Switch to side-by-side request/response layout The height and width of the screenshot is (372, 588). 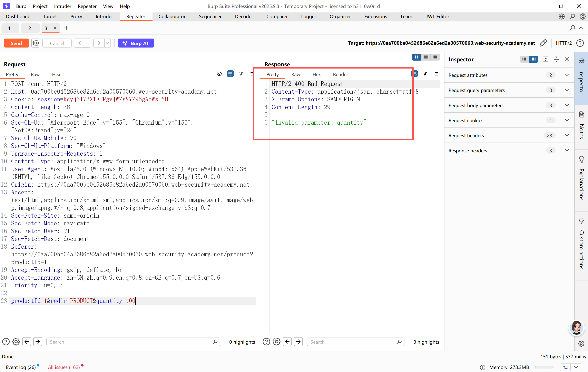pos(416,57)
